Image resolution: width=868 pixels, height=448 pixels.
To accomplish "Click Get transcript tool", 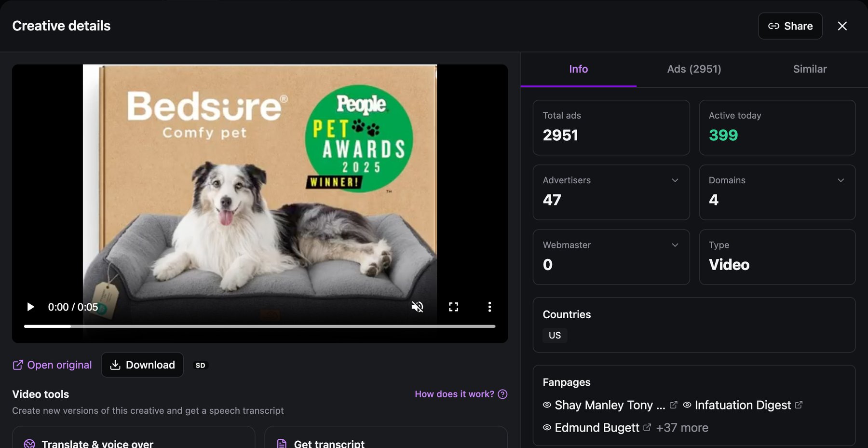I will coord(386,437).
